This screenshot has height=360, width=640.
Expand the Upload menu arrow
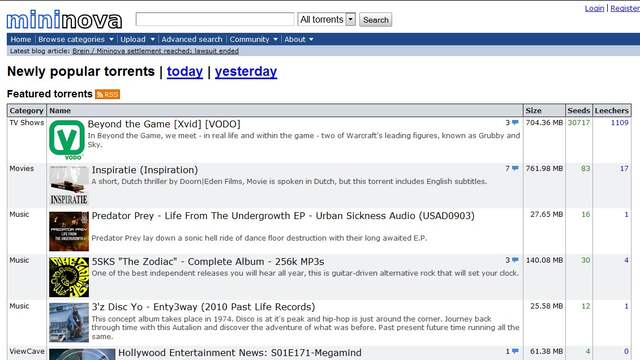[x=153, y=39]
